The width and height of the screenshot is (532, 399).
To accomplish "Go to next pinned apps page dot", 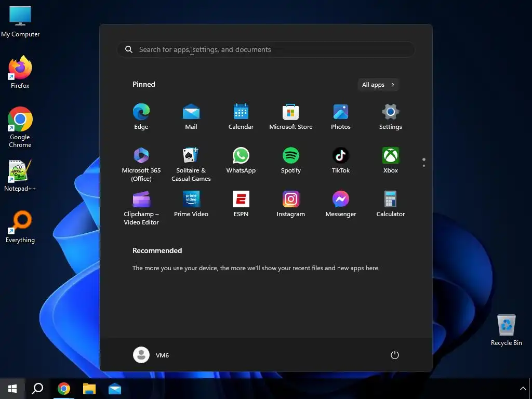I will point(424,166).
